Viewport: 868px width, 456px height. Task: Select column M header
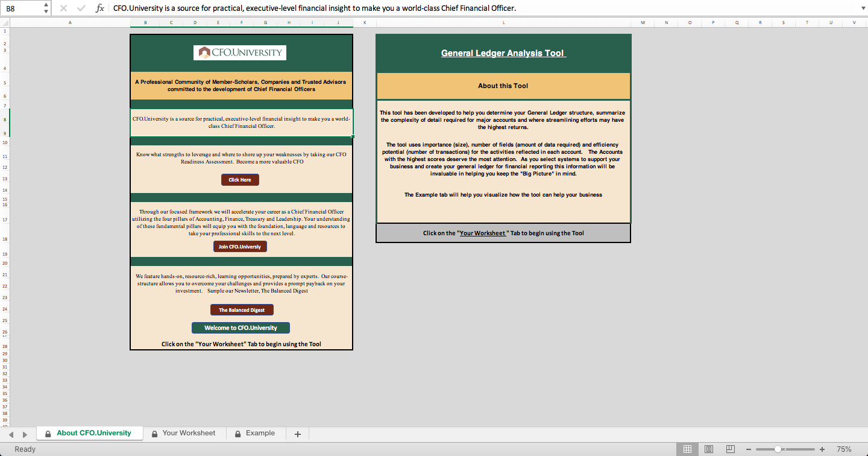click(x=643, y=23)
